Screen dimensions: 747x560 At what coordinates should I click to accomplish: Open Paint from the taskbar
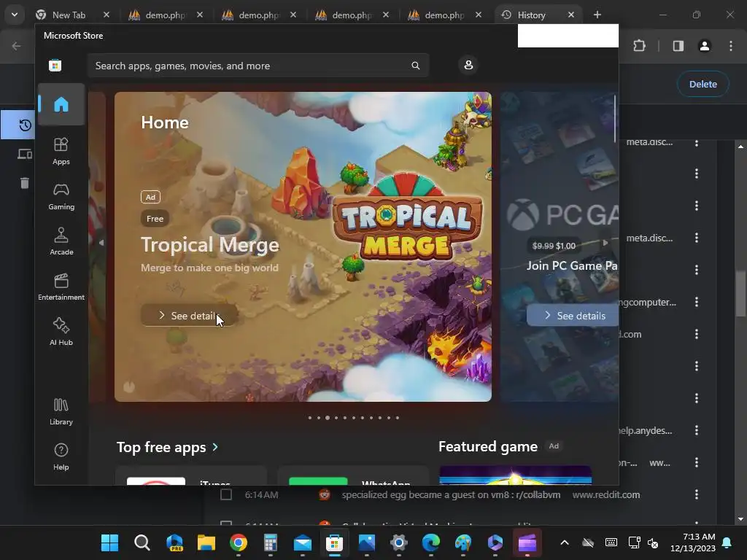[x=463, y=542]
